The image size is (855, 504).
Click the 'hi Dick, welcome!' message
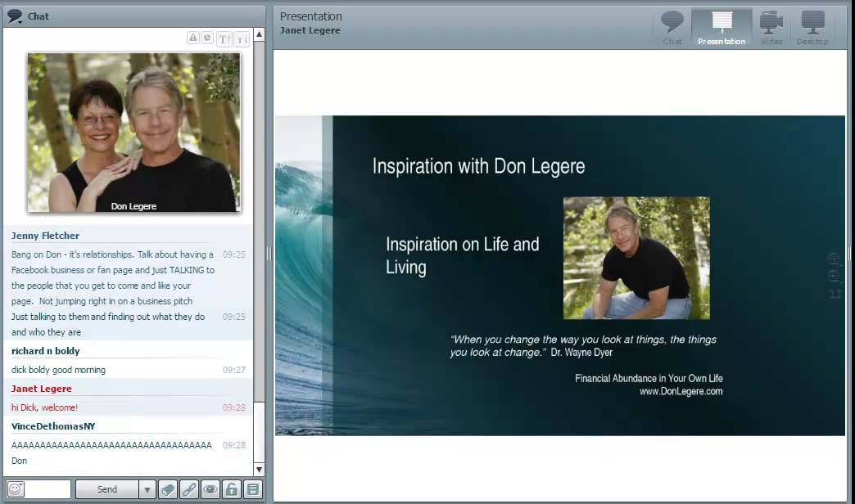pos(45,407)
